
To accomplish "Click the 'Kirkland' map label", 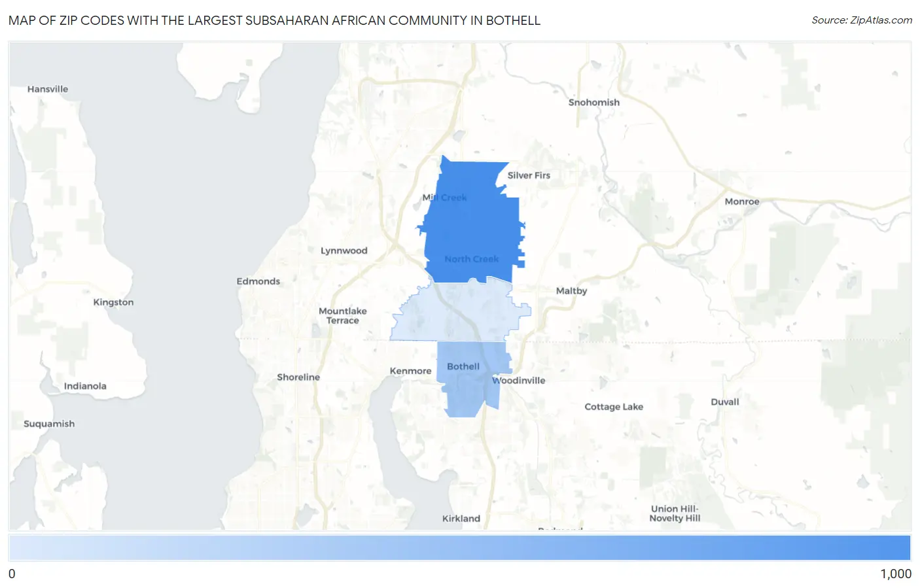I will pos(461,519).
